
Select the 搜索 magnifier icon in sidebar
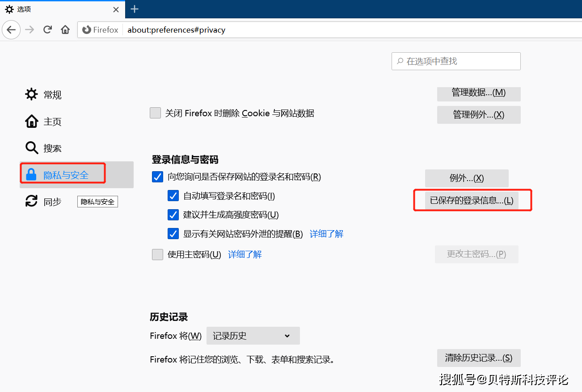pyautogui.click(x=31, y=148)
